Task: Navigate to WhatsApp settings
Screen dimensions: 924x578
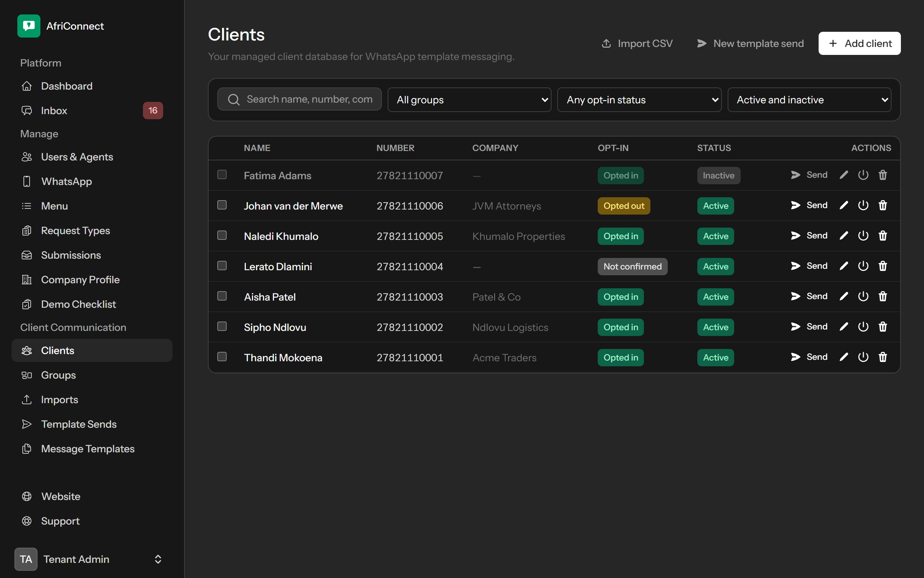Action: click(92, 181)
